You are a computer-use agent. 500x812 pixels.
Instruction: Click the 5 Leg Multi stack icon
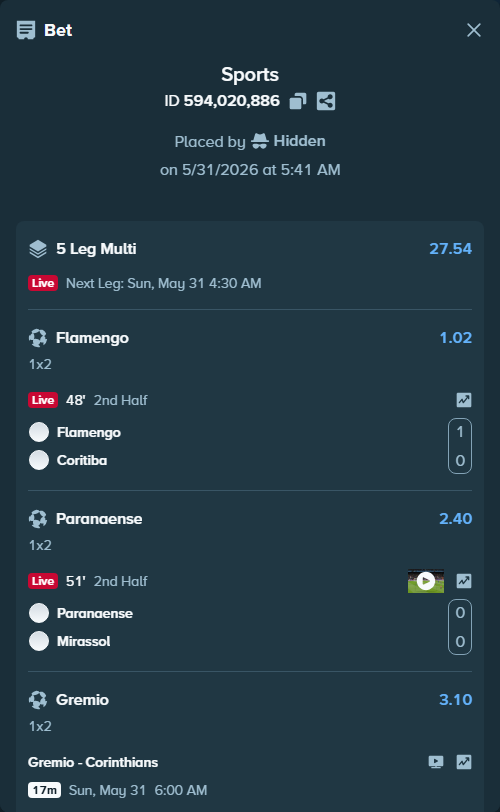pyautogui.click(x=38, y=249)
